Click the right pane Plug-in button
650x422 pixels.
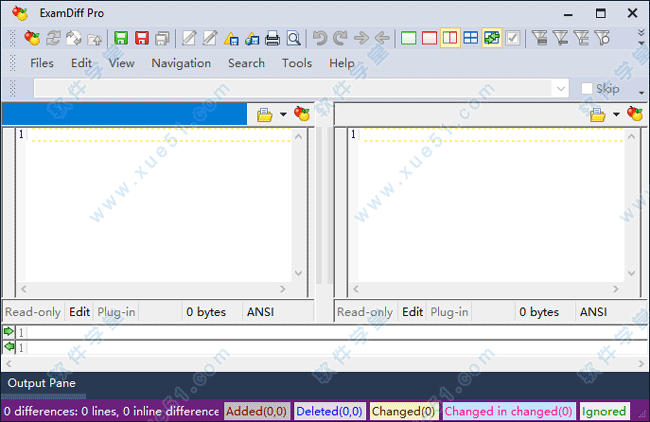[x=449, y=312]
